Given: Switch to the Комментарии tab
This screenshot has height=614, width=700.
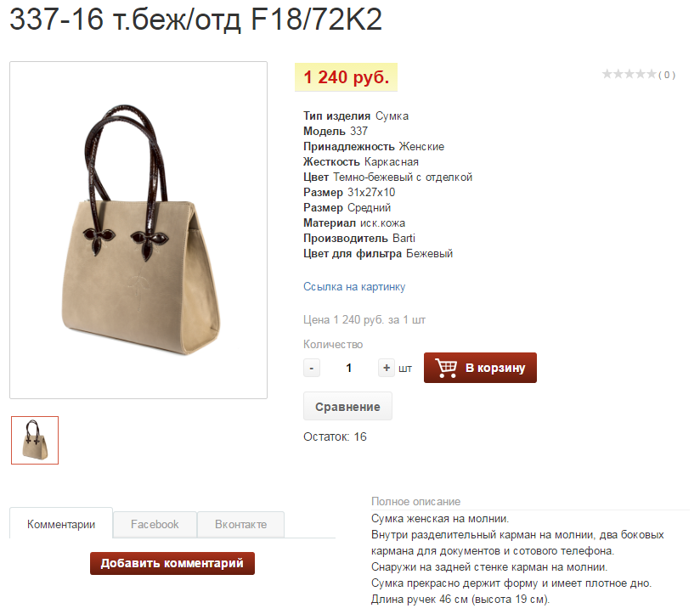Looking at the screenshot, I should [x=61, y=524].
